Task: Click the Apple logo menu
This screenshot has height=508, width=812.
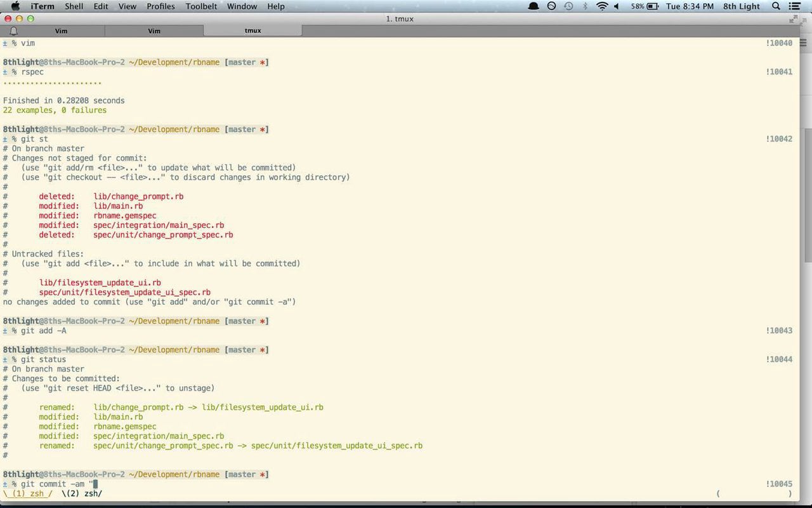Action: coord(16,6)
